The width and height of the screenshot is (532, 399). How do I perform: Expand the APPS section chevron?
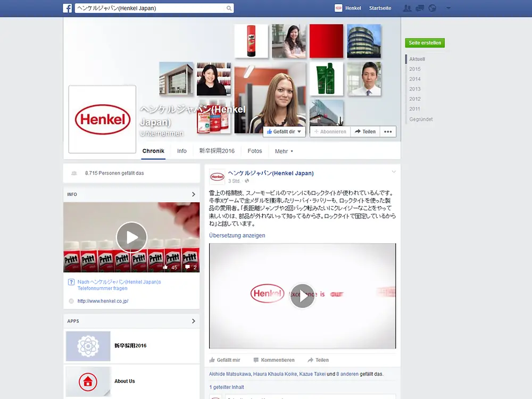[x=194, y=321]
